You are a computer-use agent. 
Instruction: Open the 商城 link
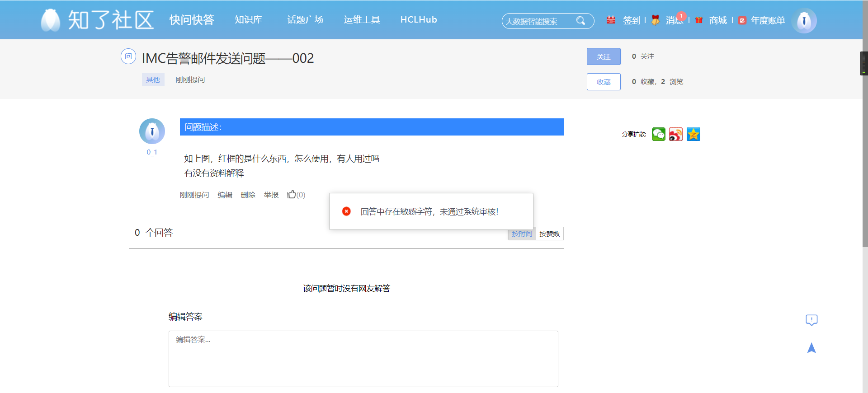(718, 20)
